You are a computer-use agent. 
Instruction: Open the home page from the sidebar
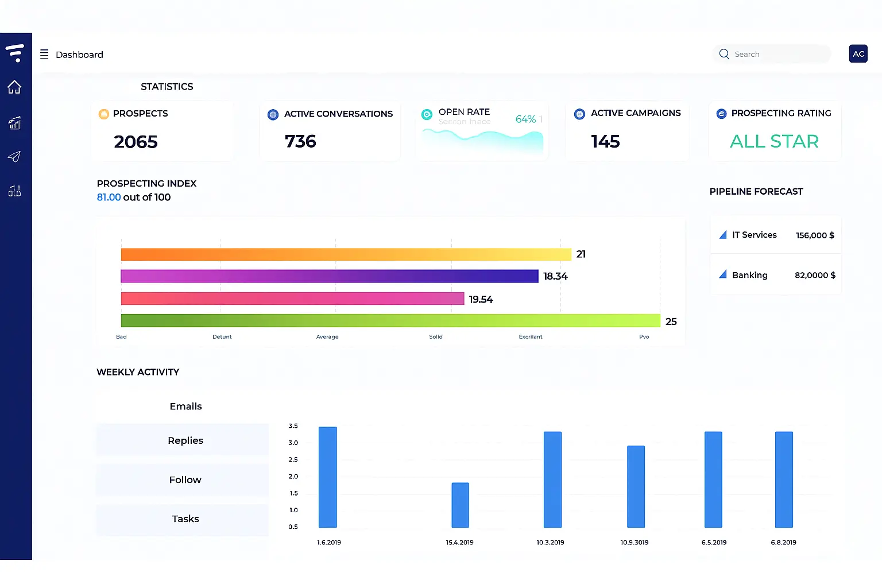point(14,87)
